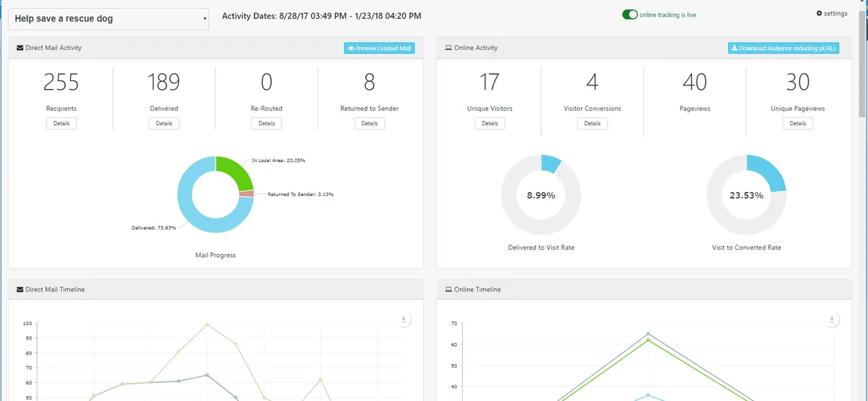
Task: Click the 8 Returned to Sender count
Action: coord(370,83)
